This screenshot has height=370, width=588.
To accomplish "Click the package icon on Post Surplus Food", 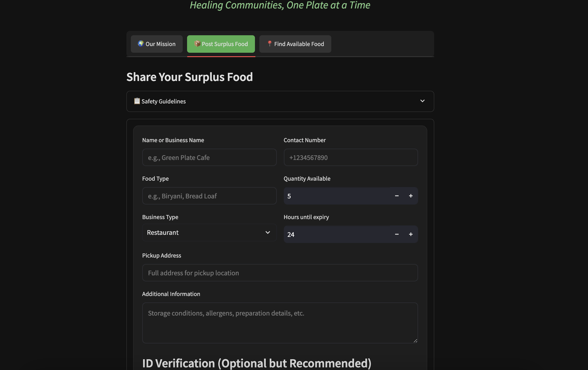I will point(197,44).
